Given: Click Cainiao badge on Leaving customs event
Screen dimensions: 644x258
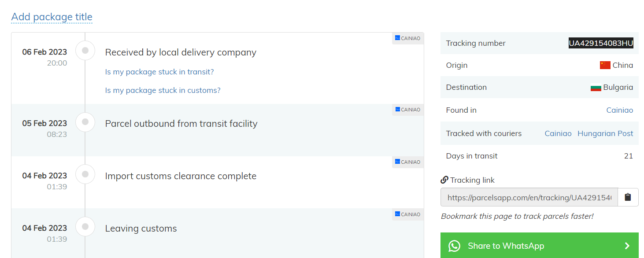Looking at the screenshot, I should (408, 214).
